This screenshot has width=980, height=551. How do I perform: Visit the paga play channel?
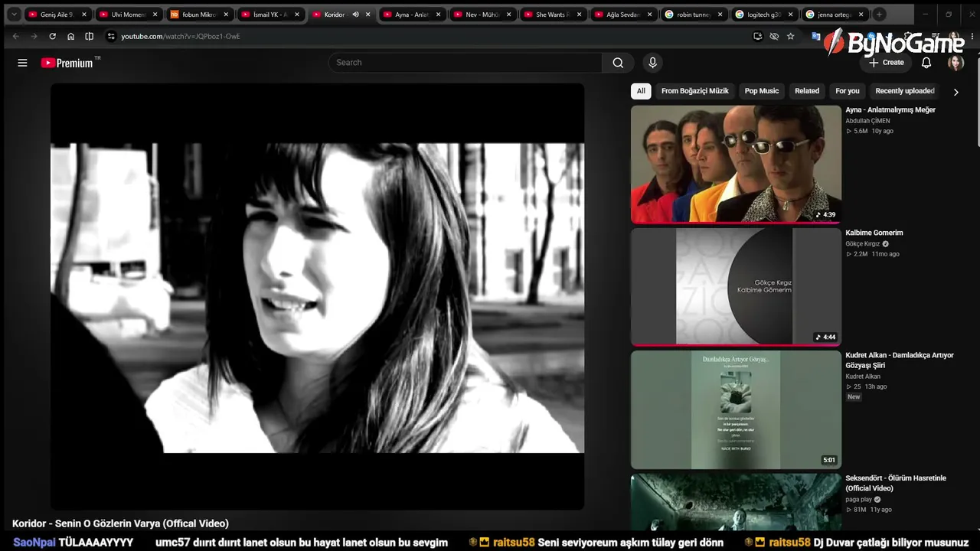859,500
